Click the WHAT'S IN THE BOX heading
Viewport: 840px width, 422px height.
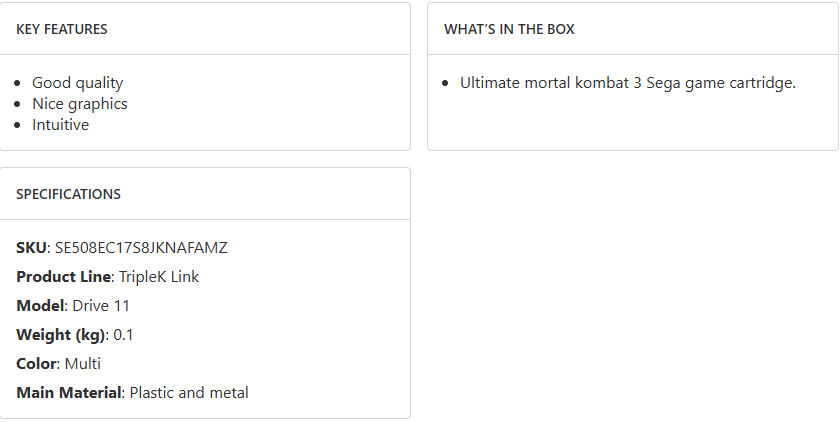509,29
